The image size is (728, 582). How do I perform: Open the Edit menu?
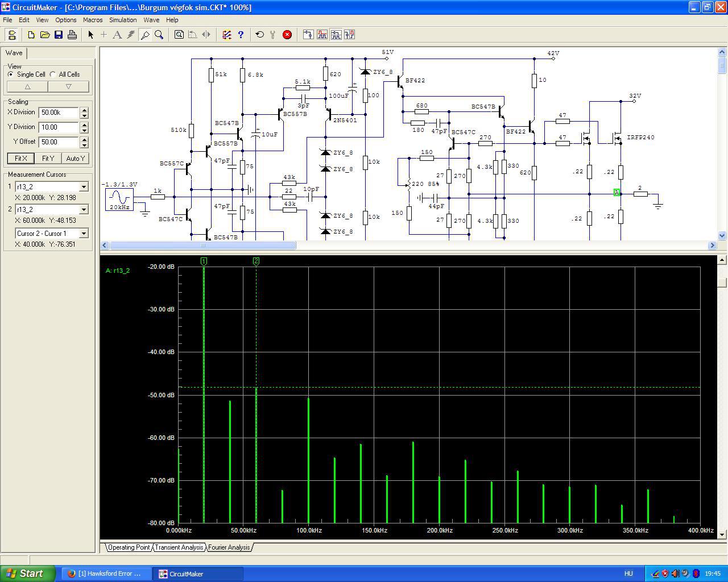(x=24, y=20)
